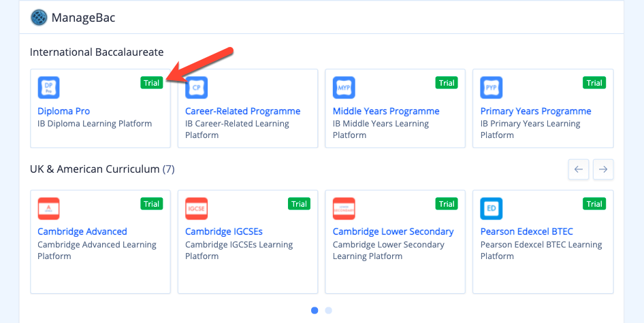Select the first carousel page dot
The height and width of the screenshot is (323, 644).
315,310
